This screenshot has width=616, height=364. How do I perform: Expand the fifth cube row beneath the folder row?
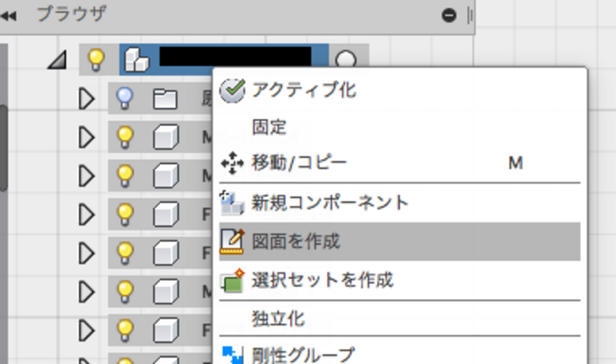[86, 293]
